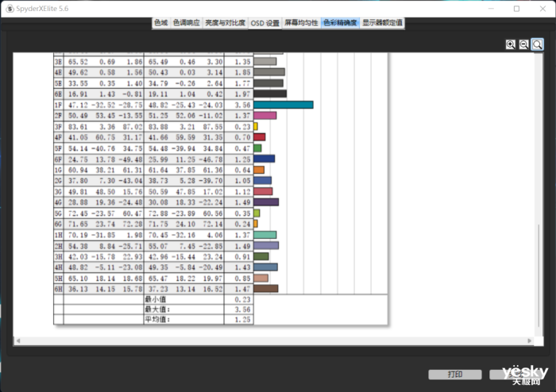Go to the 亮度与对比度 tab
The height and width of the screenshot is (392, 556).
pos(225,23)
